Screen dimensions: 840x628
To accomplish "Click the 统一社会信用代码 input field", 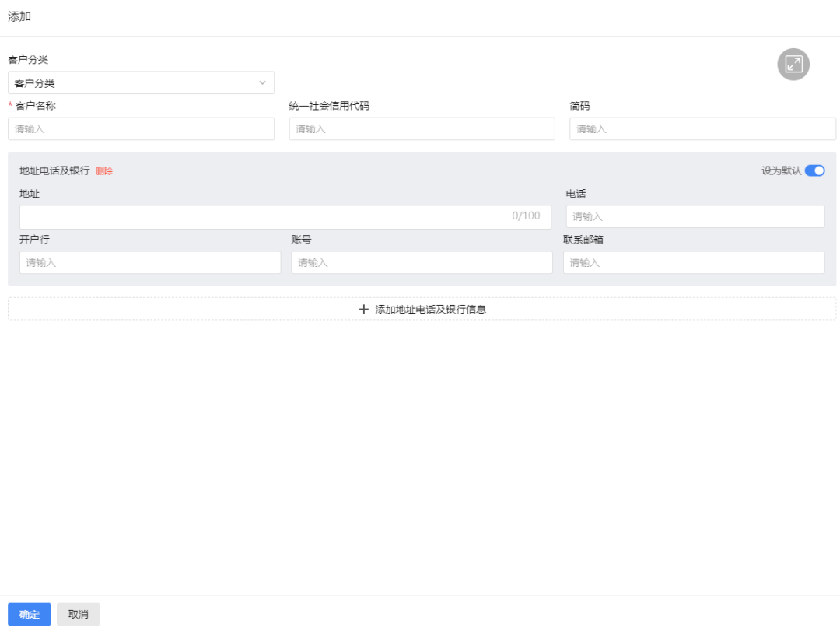I will pos(422,129).
